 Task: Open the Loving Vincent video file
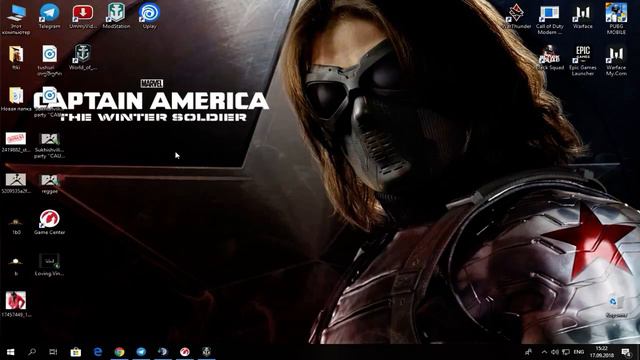coord(49,264)
